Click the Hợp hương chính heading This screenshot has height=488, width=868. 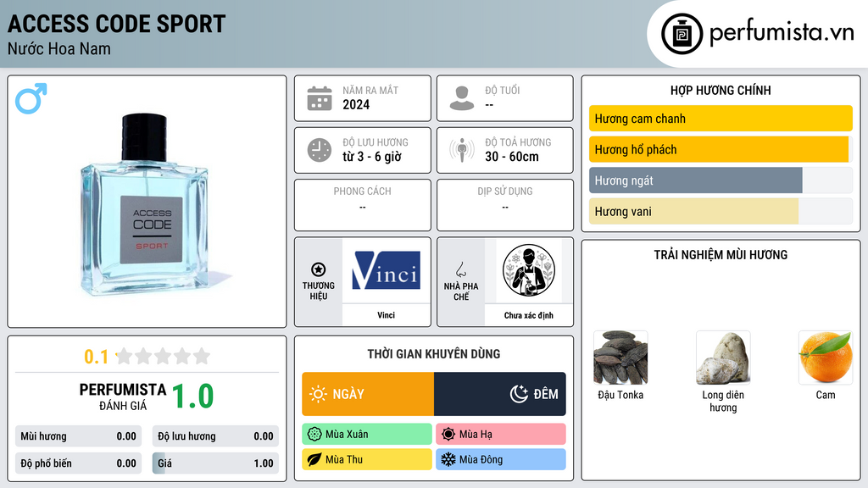(x=721, y=90)
